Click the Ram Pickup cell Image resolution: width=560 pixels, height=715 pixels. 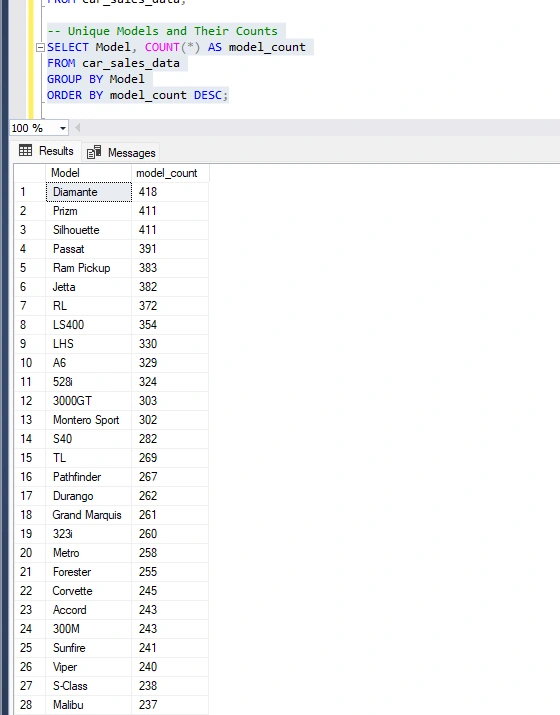88,268
